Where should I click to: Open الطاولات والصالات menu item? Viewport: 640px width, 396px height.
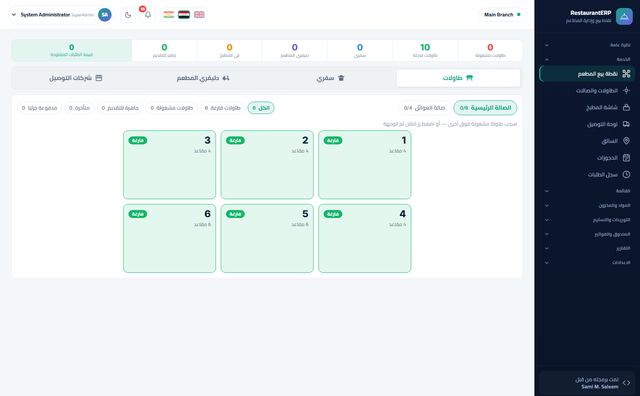(588, 91)
